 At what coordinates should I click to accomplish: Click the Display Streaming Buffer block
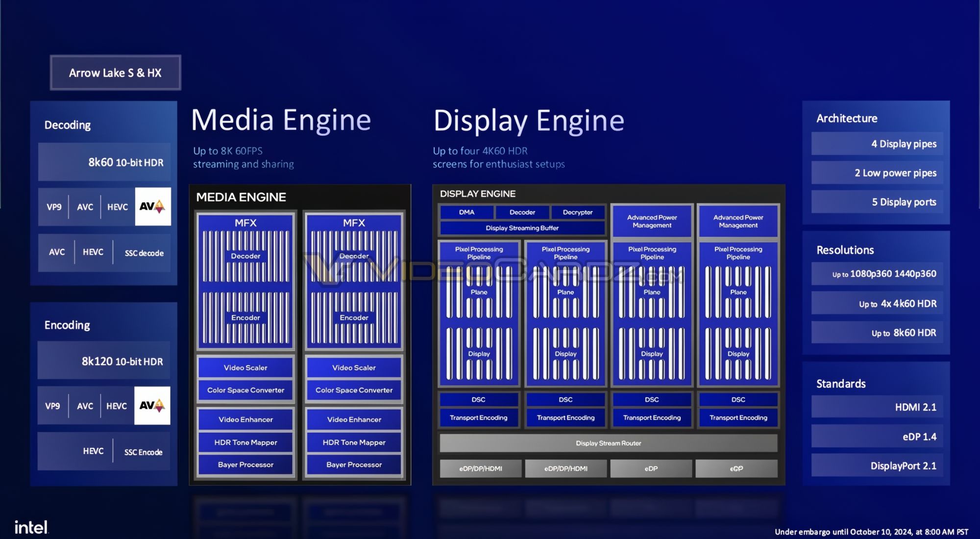coord(522,228)
